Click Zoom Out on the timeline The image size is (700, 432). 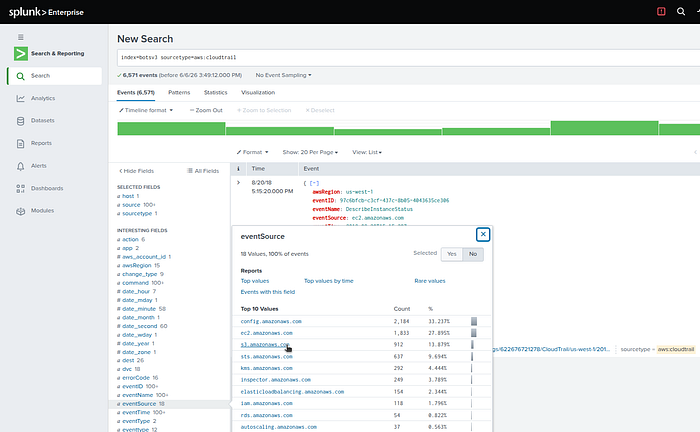pyautogui.click(x=206, y=110)
